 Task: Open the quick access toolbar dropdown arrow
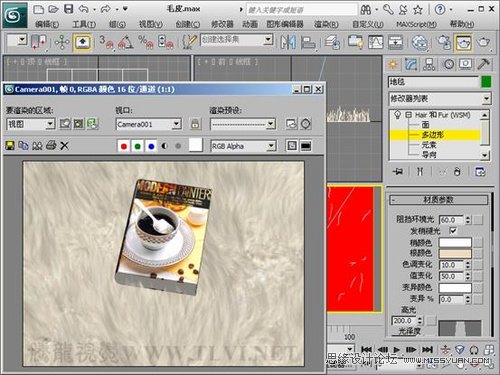(125, 9)
